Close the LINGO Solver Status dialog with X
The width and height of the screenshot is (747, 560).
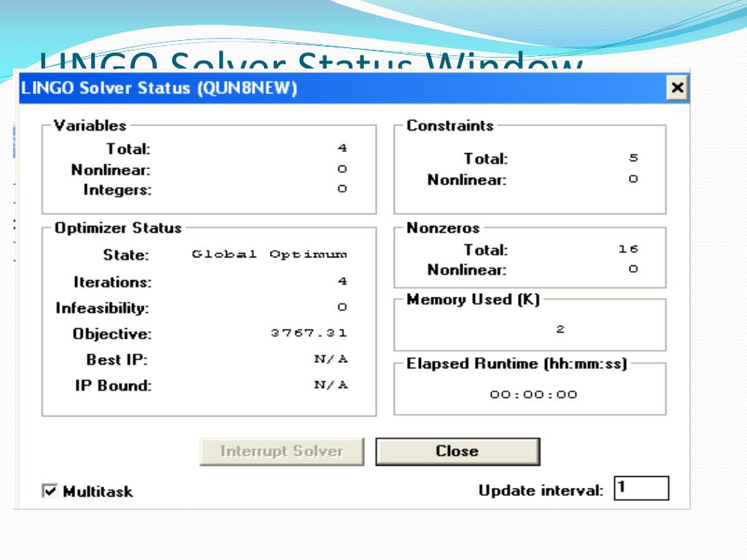click(x=678, y=87)
